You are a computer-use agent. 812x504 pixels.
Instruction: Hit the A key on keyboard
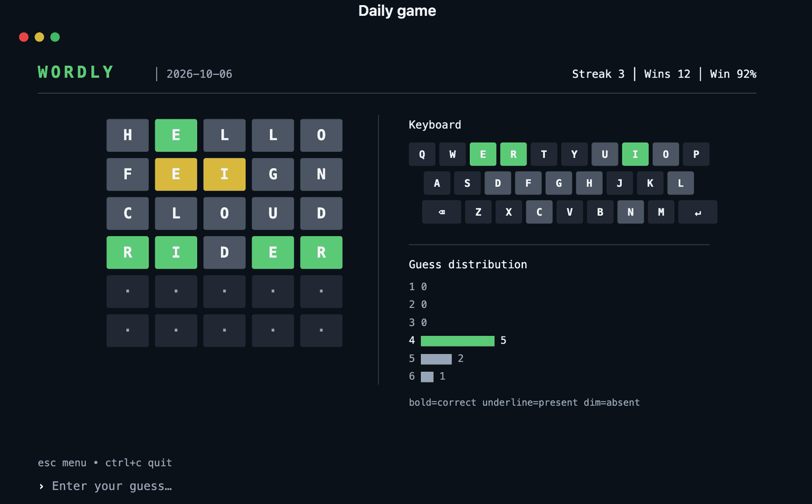[437, 183]
